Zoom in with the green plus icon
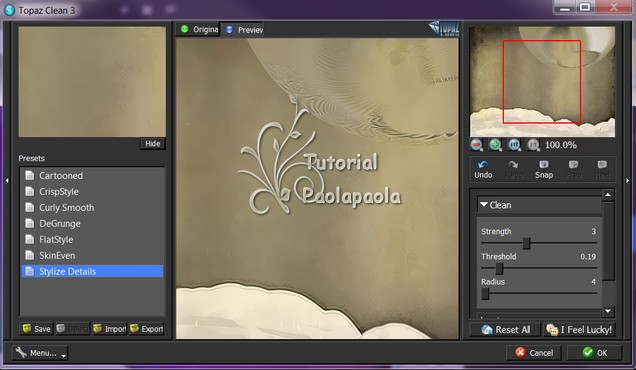Viewport: 636px width, 370px height. (x=495, y=144)
